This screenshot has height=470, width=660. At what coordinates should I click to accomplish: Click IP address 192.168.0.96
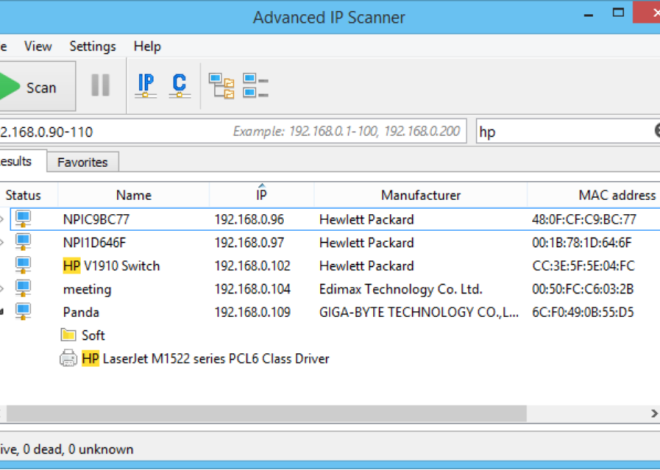249,219
